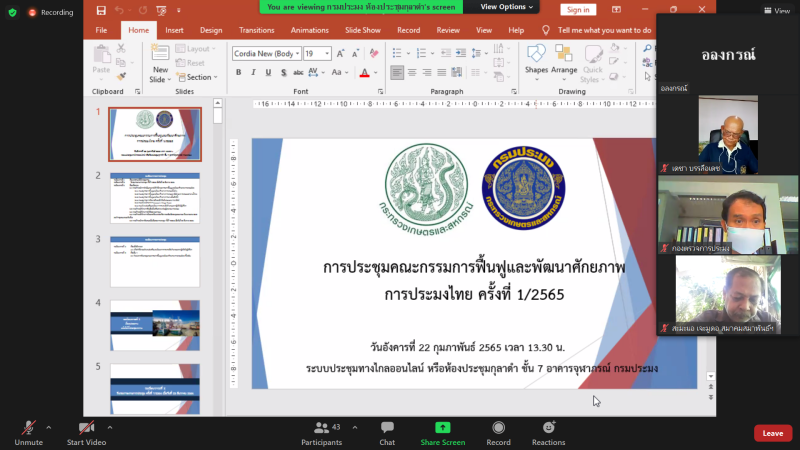Click Decrease List Level icon
This screenshot has width=800, height=450.
point(445,53)
